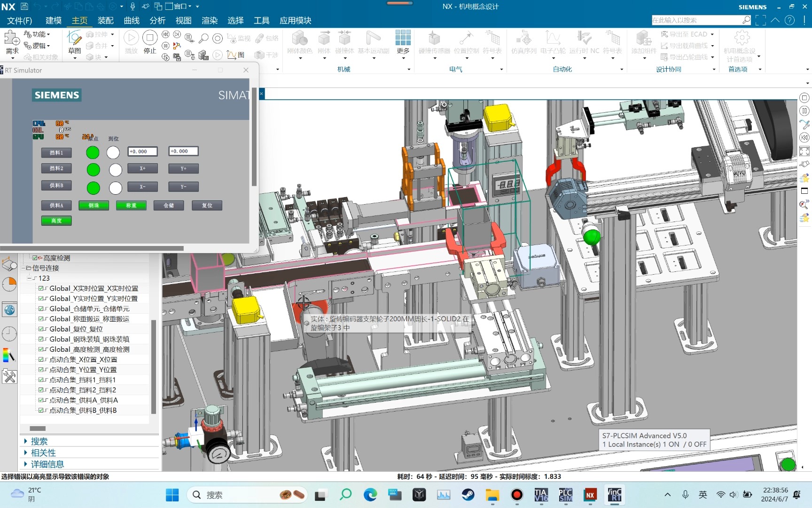Toggle the 点动合集_挡料1_挡料1 checkbox

click(x=41, y=380)
